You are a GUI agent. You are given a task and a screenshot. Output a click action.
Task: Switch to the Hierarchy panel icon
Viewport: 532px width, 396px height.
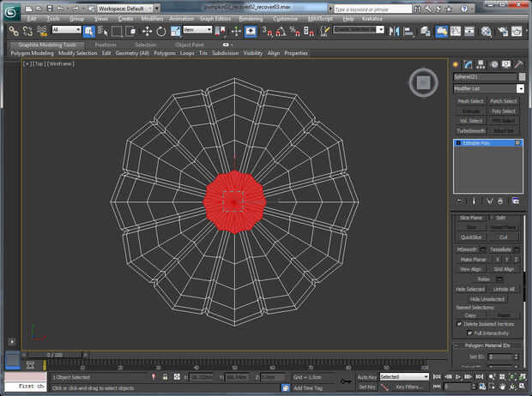tap(481, 64)
